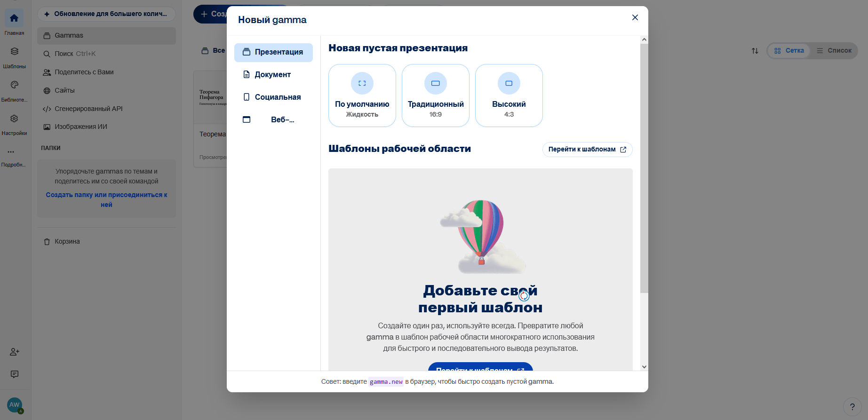This screenshot has height=420, width=868.
Task: Click the Подробнее three-dots icon
Action: point(11,152)
